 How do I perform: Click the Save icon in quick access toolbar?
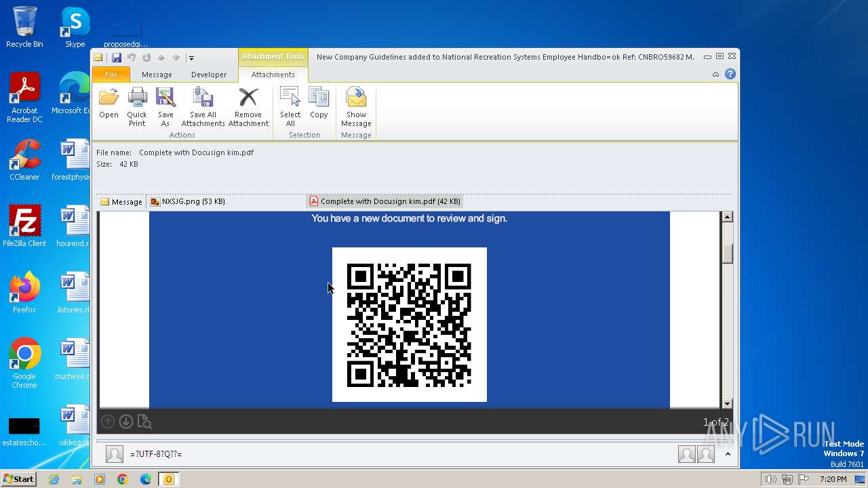tap(117, 58)
